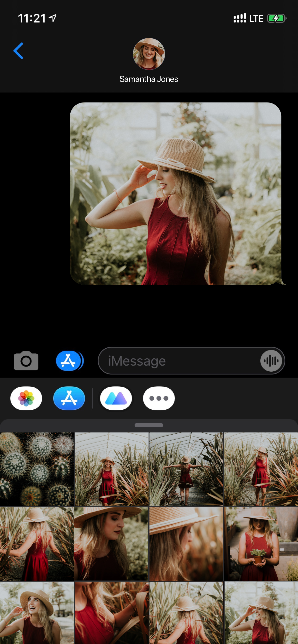This screenshot has height=644, width=298.
Task: Select photo of woman with arms outstretched
Action: [186, 469]
